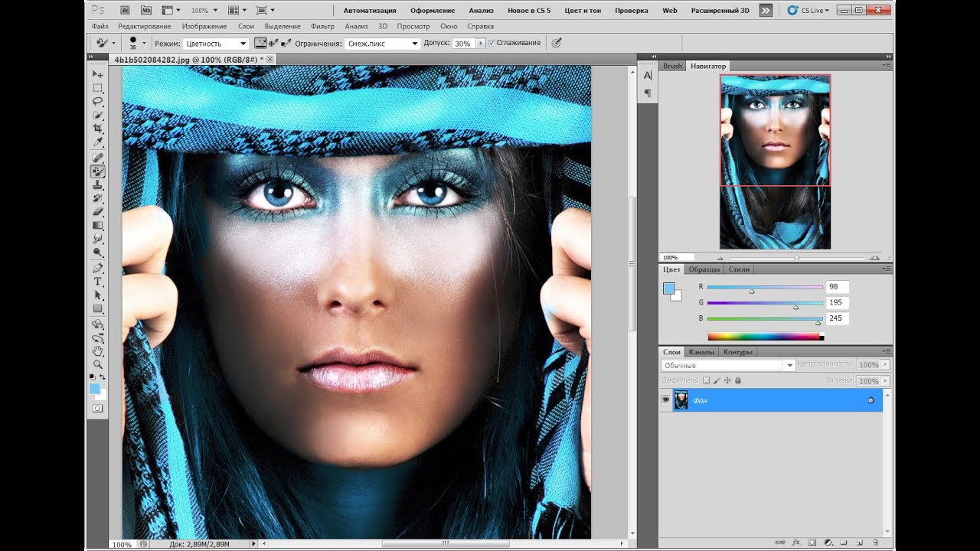Select the Lasso tool
980x551 pixels.
pyautogui.click(x=98, y=101)
